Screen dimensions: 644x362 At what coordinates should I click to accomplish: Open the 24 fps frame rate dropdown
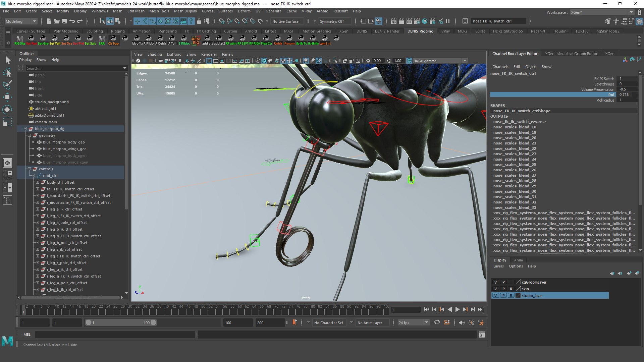413,322
